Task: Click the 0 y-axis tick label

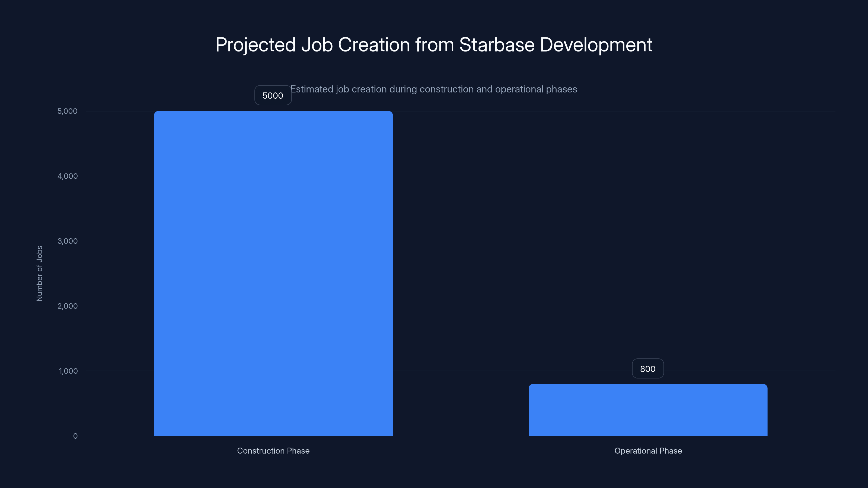Action: pyautogui.click(x=75, y=436)
